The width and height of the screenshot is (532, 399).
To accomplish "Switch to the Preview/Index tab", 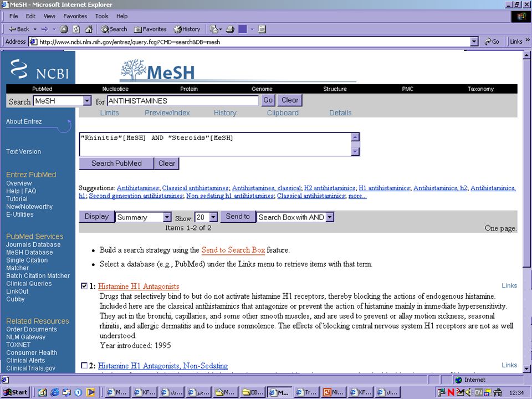I will pos(167,112).
